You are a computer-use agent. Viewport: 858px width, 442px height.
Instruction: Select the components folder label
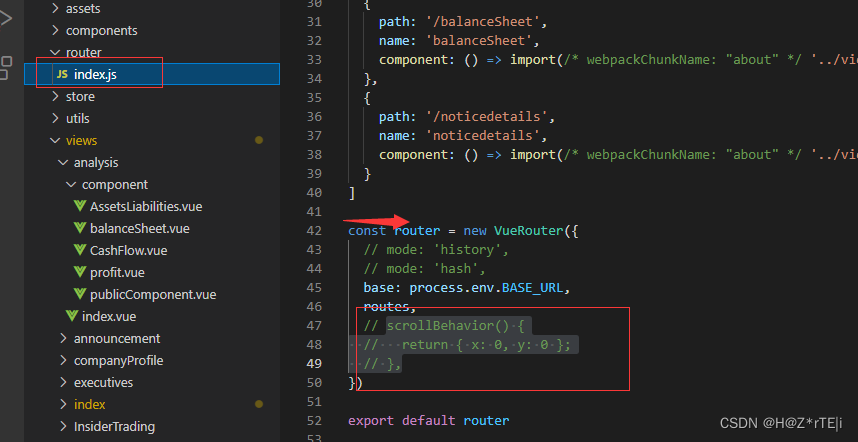pyautogui.click(x=102, y=31)
